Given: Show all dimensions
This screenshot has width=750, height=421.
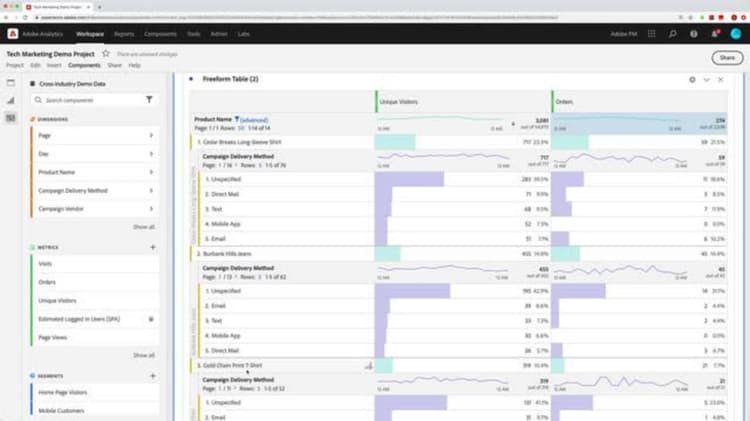Looking at the screenshot, I should click(143, 227).
